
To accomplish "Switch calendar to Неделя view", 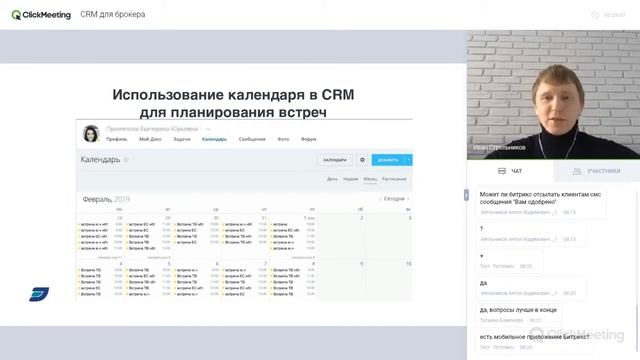I will click(x=350, y=179).
